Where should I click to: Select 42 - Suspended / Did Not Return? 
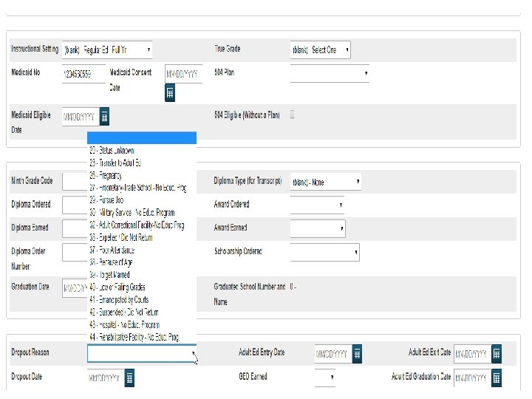click(x=142, y=312)
